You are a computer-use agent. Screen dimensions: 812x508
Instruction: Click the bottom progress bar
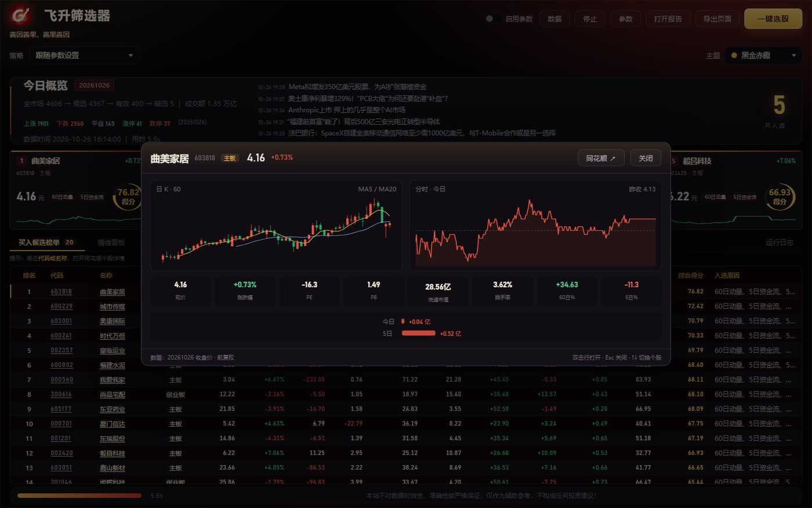pyautogui.click(x=79, y=495)
